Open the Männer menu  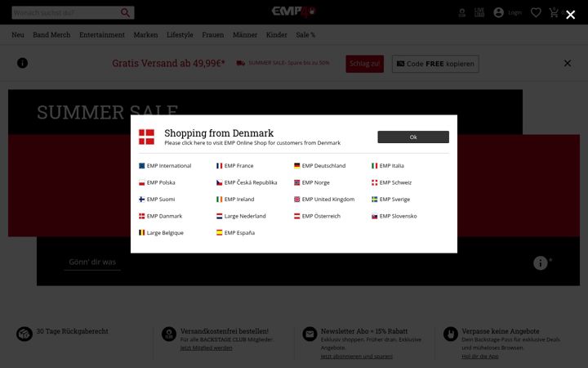(x=245, y=35)
